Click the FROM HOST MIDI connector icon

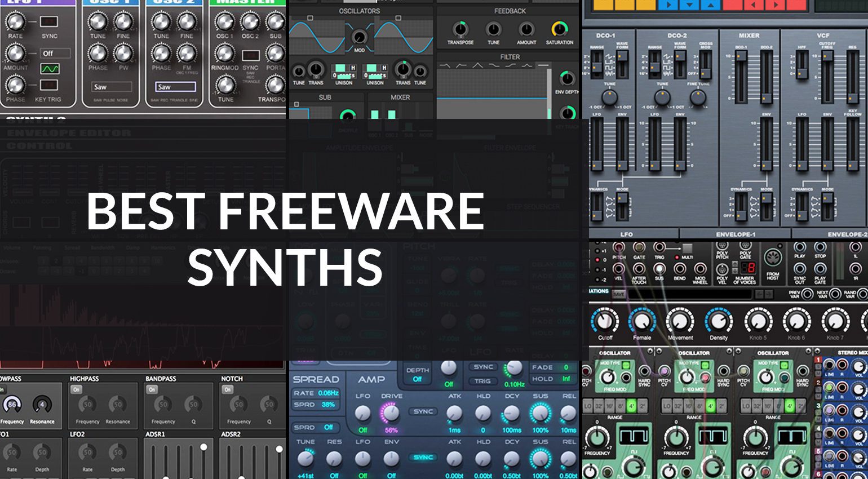coord(773,259)
